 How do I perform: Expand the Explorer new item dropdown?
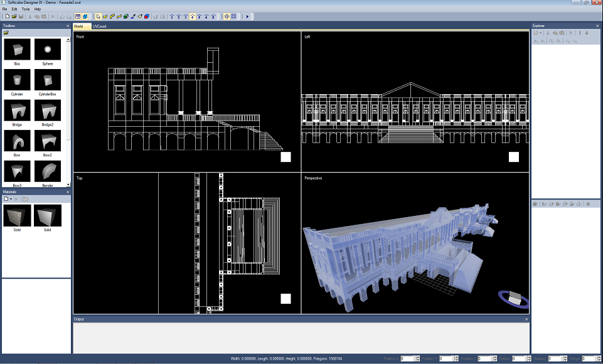tap(542, 33)
